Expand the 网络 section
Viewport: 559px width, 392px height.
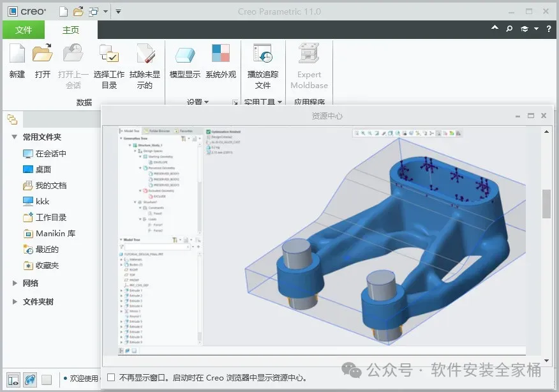pyautogui.click(x=15, y=283)
